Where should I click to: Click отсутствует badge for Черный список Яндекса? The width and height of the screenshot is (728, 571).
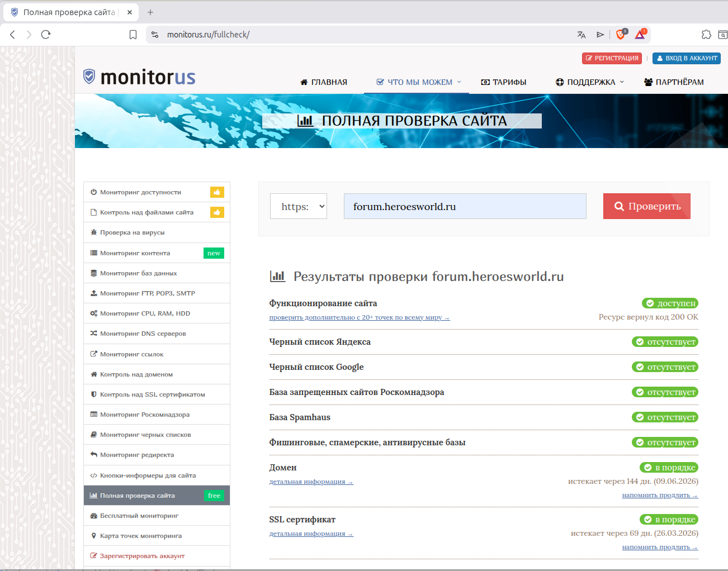click(x=665, y=342)
